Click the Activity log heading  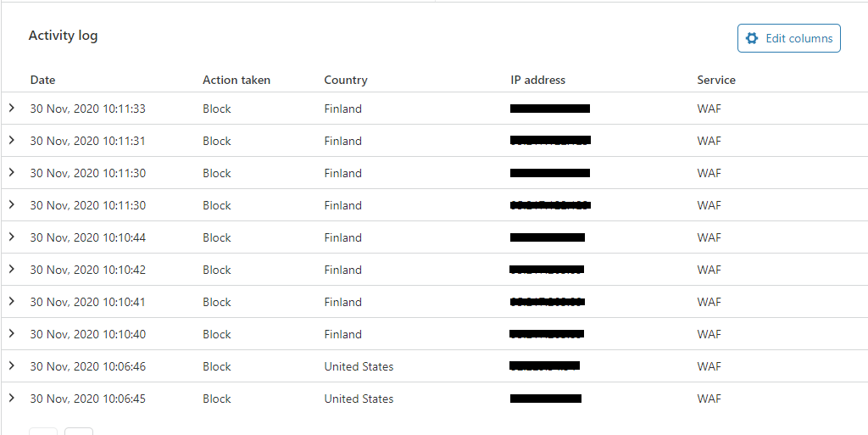[x=63, y=36]
